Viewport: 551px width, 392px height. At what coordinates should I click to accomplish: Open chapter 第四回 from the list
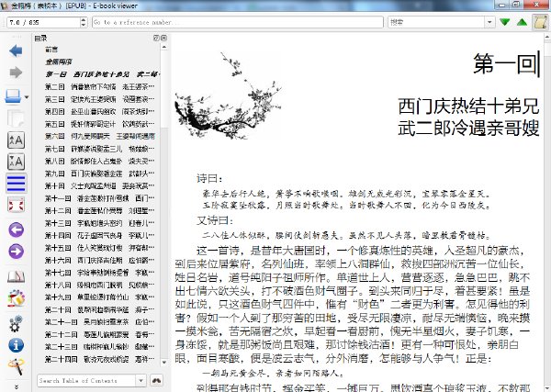(99, 111)
